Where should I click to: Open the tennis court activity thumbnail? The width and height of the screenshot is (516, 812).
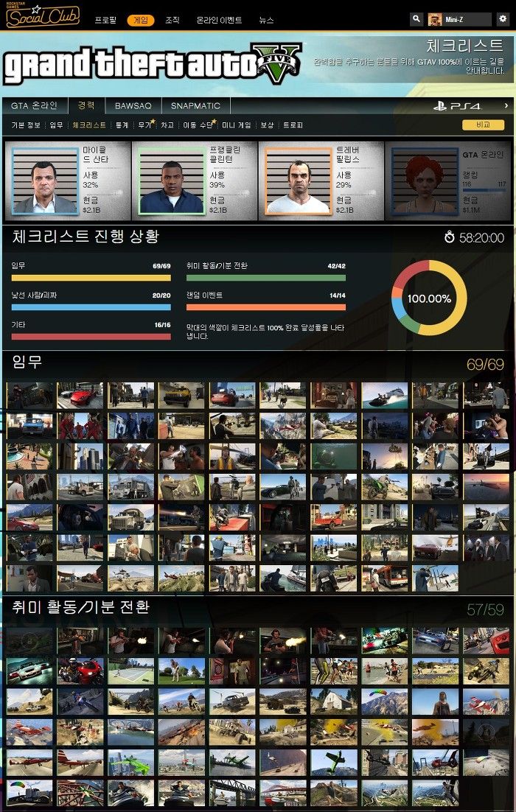click(130, 671)
